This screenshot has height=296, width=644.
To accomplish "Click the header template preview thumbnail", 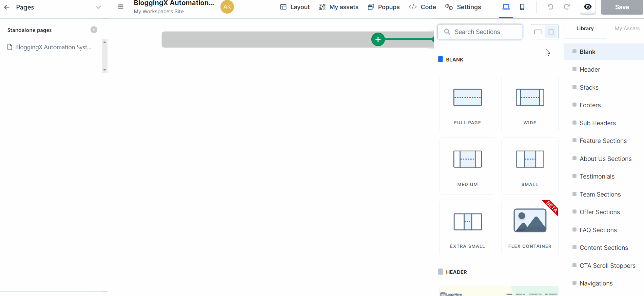I will [x=499, y=291].
